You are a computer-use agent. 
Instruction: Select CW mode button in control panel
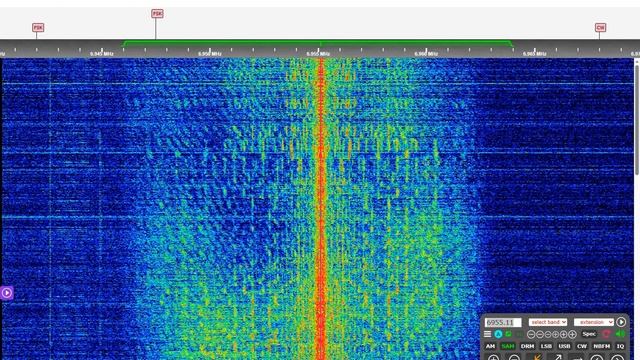pos(582,346)
